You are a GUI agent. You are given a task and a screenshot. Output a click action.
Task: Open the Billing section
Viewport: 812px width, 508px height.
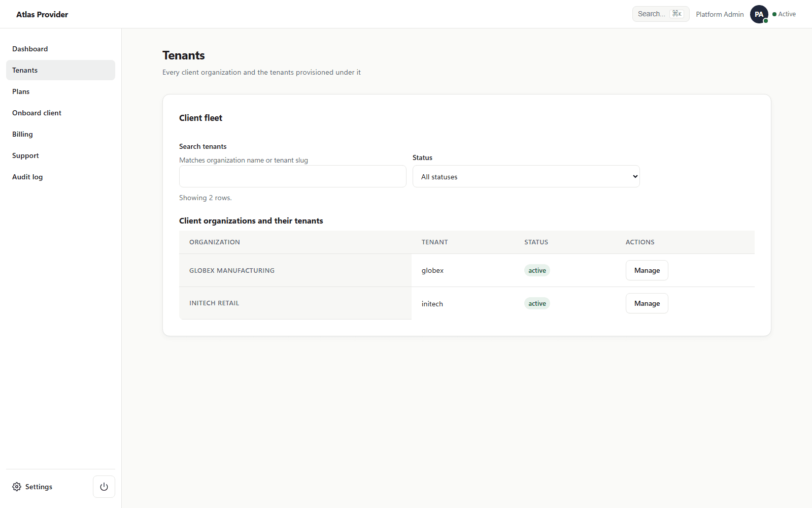pyautogui.click(x=60, y=134)
